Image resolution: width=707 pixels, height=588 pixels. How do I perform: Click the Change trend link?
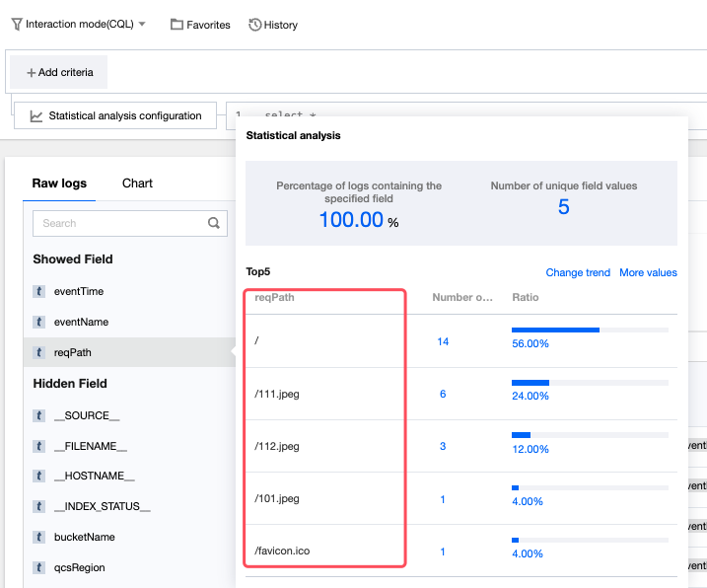(x=578, y=272)
